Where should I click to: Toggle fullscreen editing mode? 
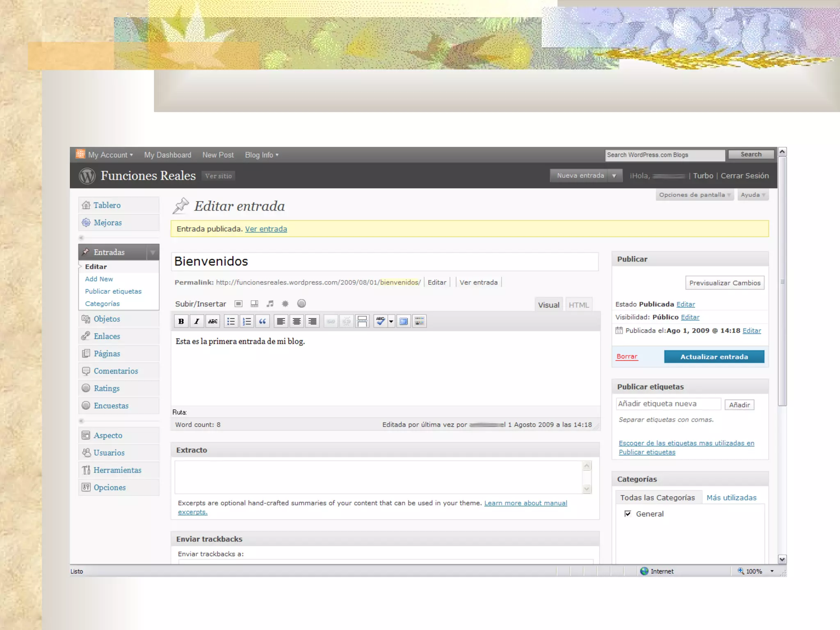coord(404,321)
